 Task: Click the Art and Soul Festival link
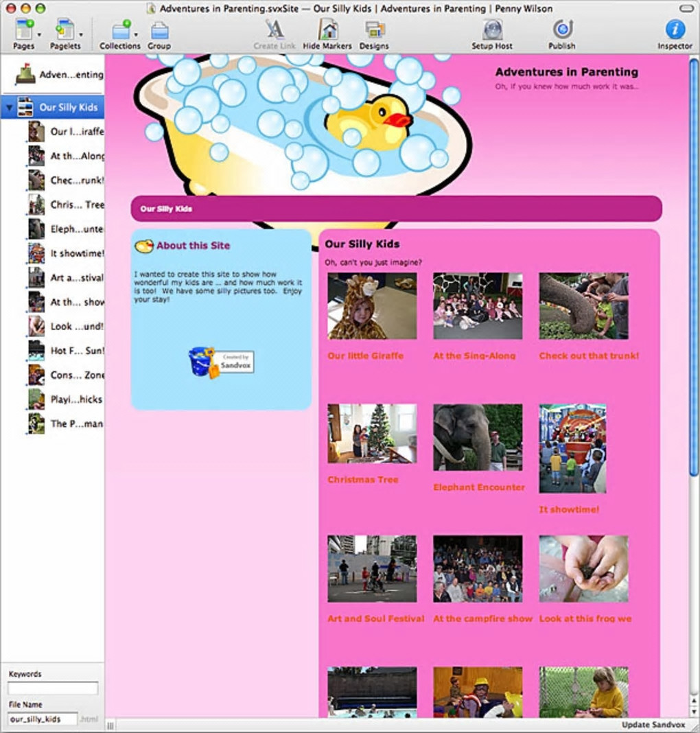click(375, 618)
